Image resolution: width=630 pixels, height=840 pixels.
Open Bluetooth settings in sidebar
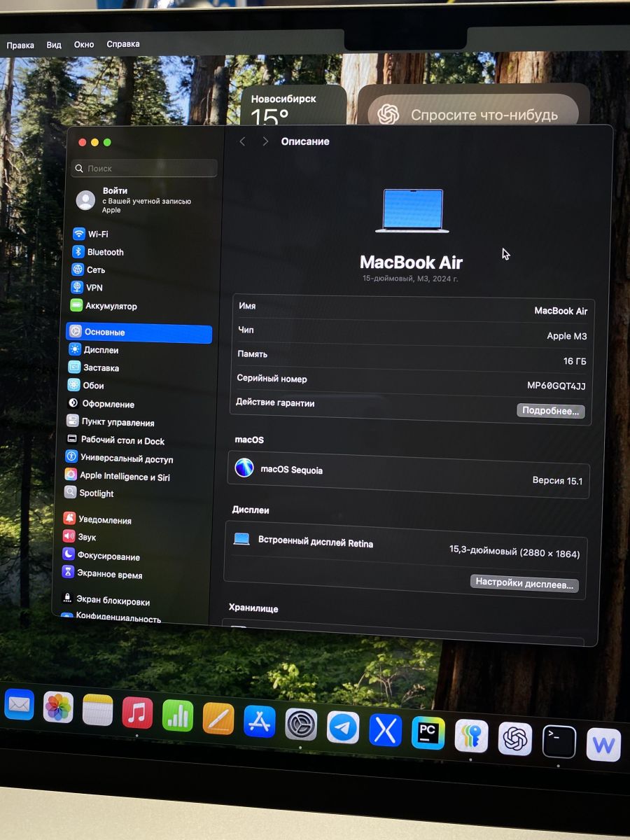[x=99, y=252]
